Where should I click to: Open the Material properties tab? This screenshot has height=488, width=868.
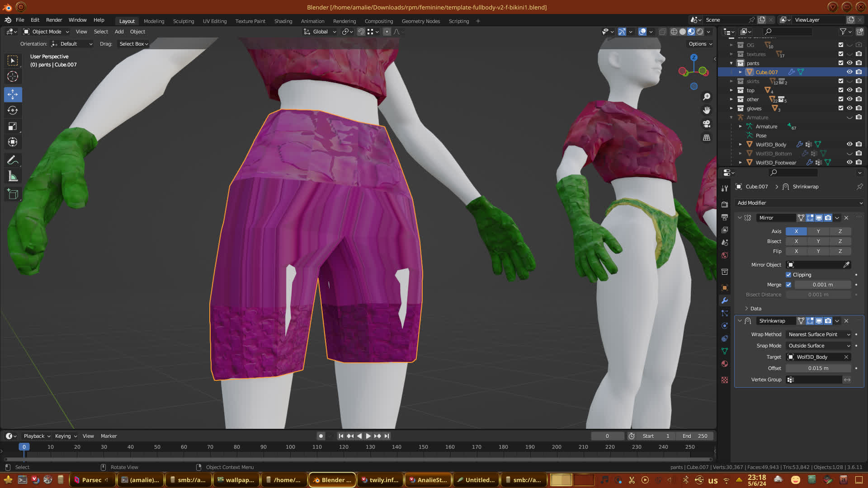tap(725, 364)
